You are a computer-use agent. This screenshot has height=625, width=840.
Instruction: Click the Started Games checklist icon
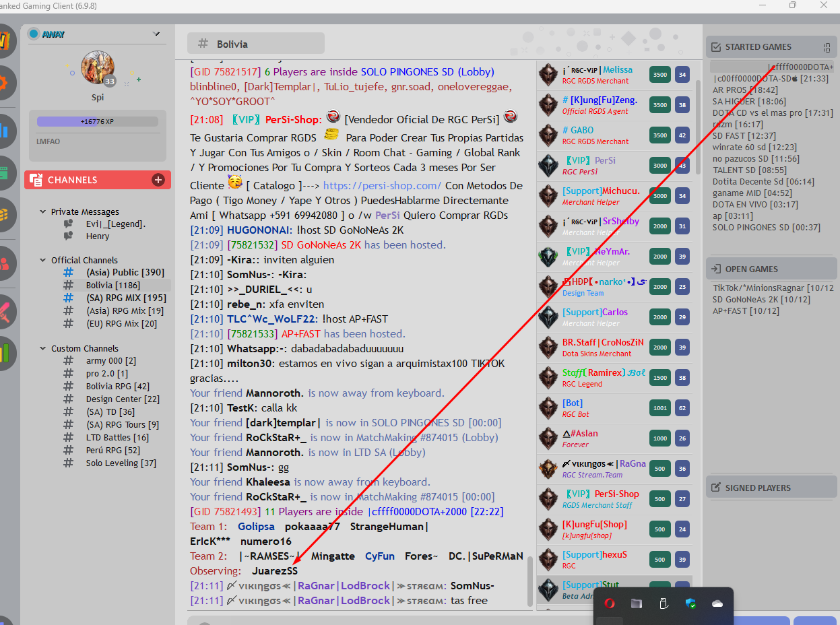point(715,47)
